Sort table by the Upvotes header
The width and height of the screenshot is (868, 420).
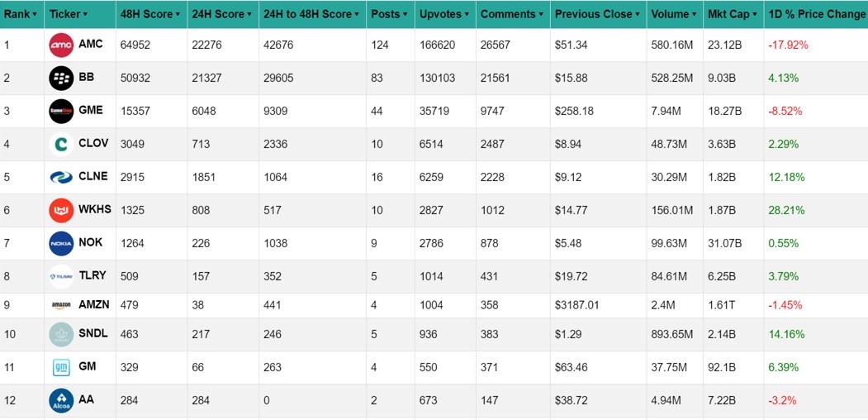[443, 14]
